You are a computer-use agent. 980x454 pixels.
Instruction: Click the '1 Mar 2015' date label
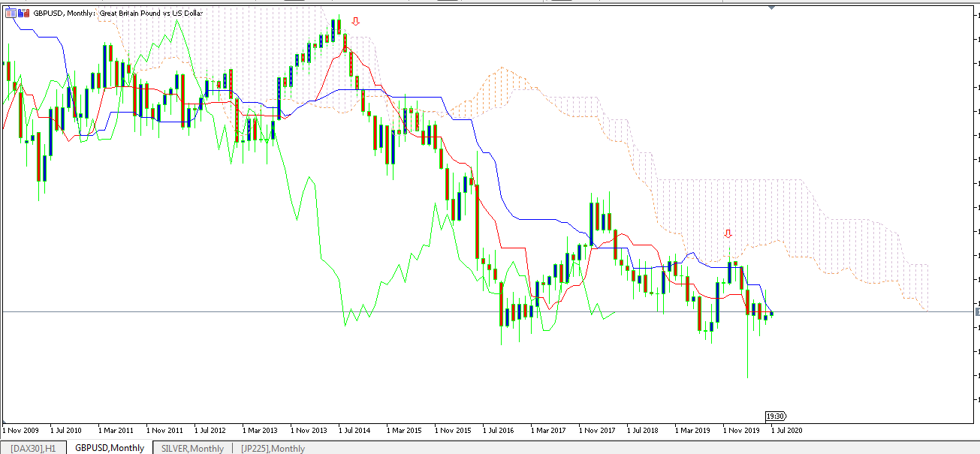(403, 431)
